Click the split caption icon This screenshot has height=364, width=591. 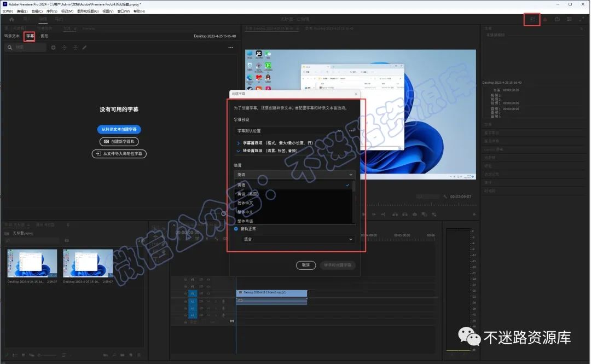(x=65, y=48)
